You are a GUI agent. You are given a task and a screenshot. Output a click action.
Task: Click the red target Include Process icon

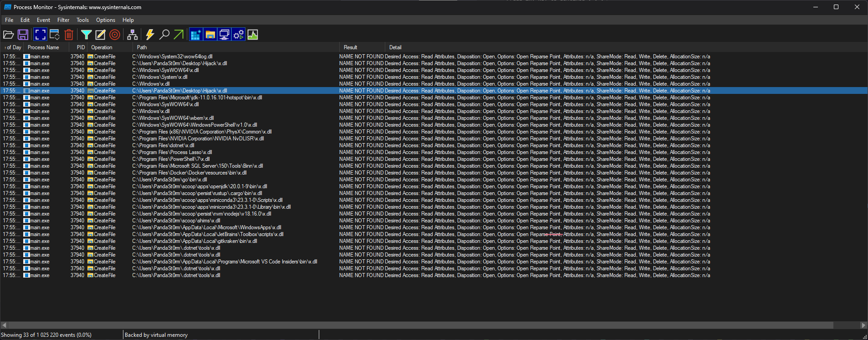(x=115, y=35)
